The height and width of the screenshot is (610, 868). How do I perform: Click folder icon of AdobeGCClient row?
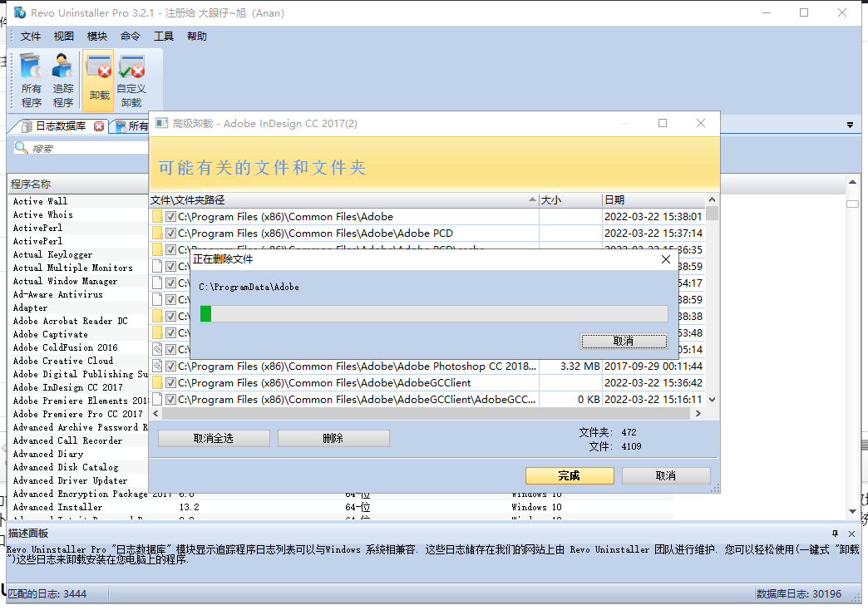click(157, 382)
